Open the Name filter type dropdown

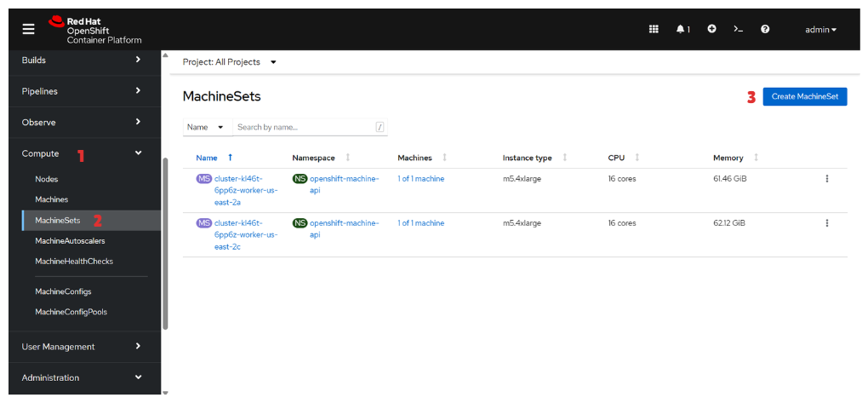[x=206, y=127]
